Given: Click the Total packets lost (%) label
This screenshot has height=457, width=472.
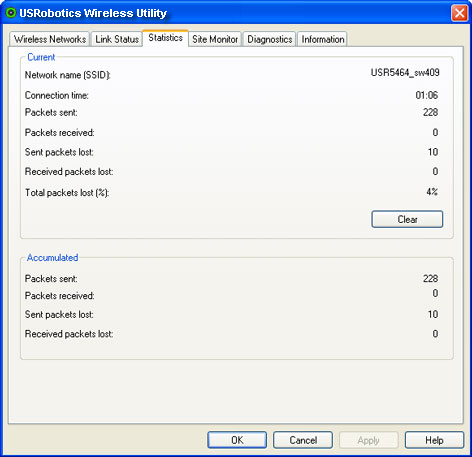Looking at the screenshot, I should coord(67,193).
